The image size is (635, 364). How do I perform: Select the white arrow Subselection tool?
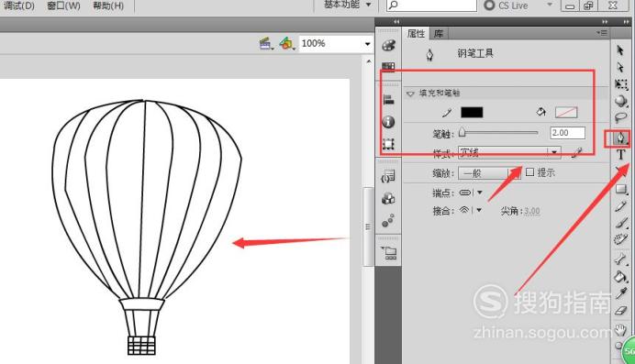coord(620,67)
